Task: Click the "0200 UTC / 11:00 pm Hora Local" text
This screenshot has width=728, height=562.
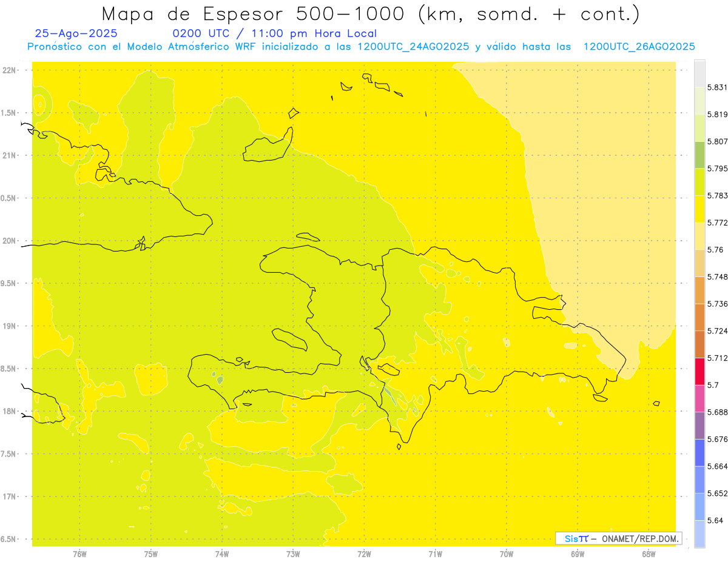Action: pyautogui.click(x=275, y=34)
